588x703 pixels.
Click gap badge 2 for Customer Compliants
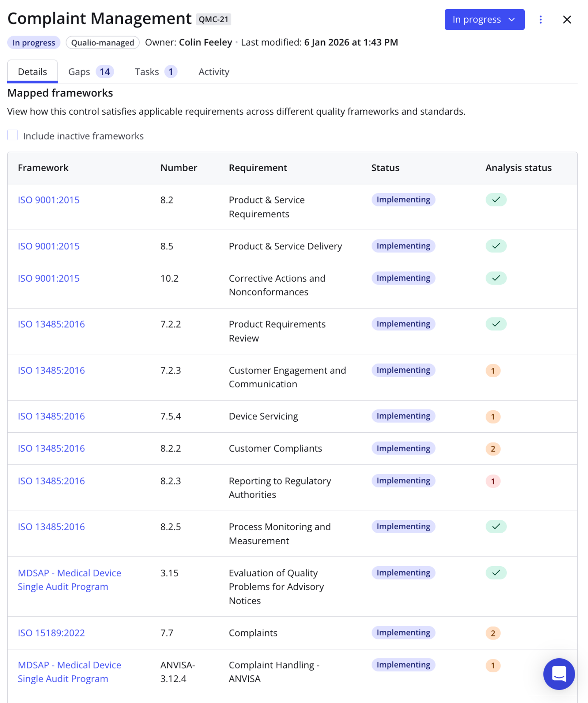493,449
